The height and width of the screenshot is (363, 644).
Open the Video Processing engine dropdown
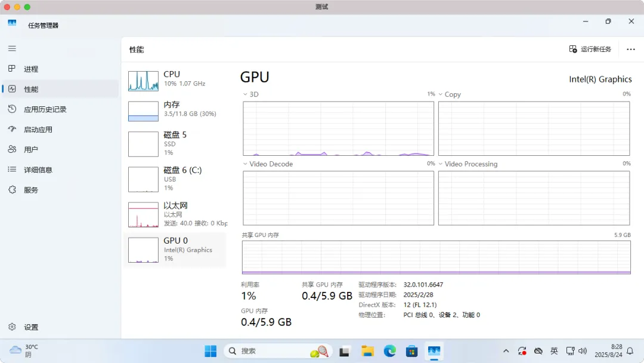[440, 164]
